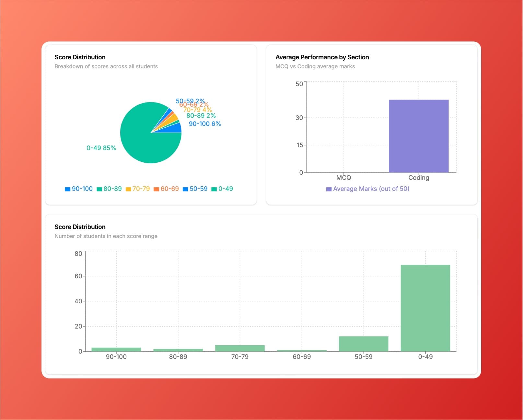Click the yellow 70-79 legend swatch under the pie

pyautogui.click(x=128, y=189)
